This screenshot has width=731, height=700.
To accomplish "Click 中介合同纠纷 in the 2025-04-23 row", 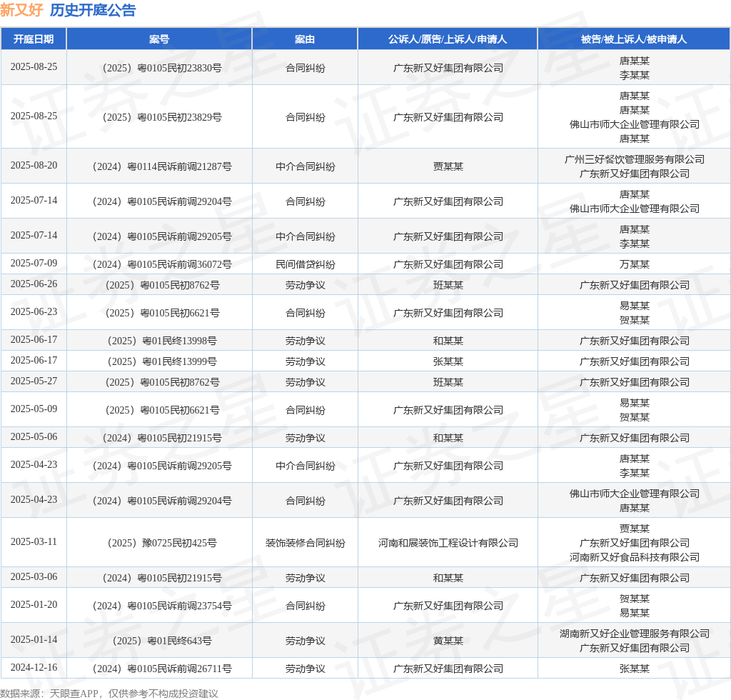I will 306,466.
